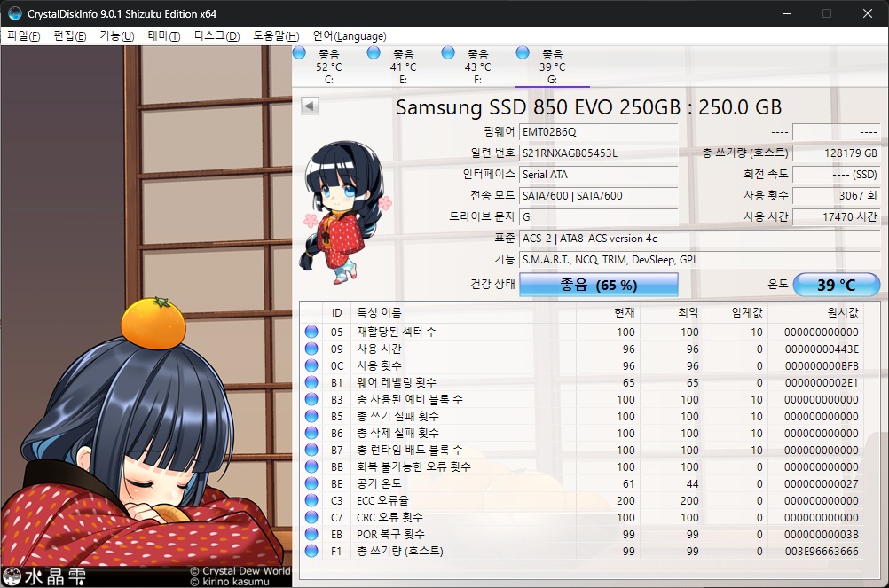Viewport: 889px width, 588px height.
Task: Click the serial number field S21RNXAGB05453L
Action: click(599, 153)
